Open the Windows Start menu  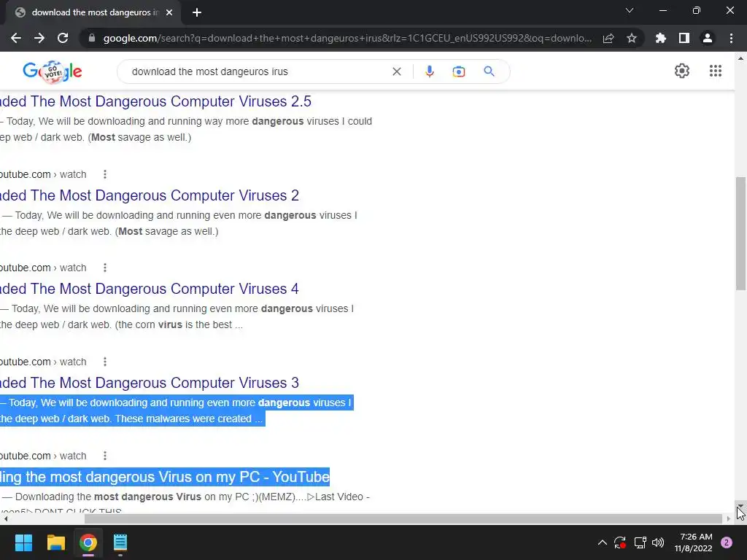(23, 542)
